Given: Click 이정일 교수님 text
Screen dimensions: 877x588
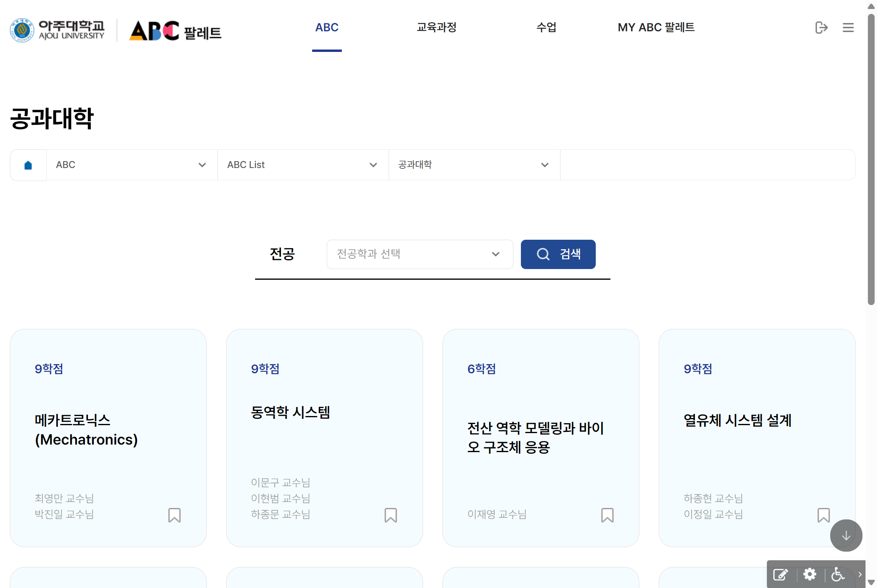Looking at the screenshot, I should point(713,514).
